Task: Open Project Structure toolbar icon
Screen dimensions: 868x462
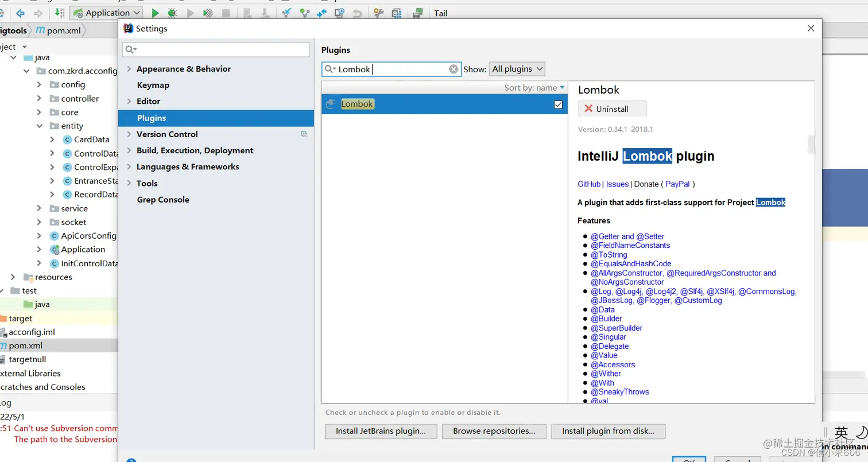Action: tap(396, 13)
